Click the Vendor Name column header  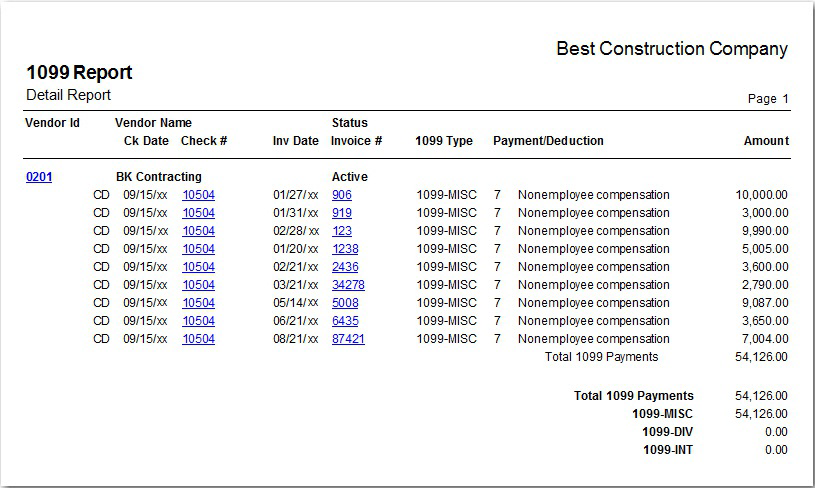coord(153,123)
